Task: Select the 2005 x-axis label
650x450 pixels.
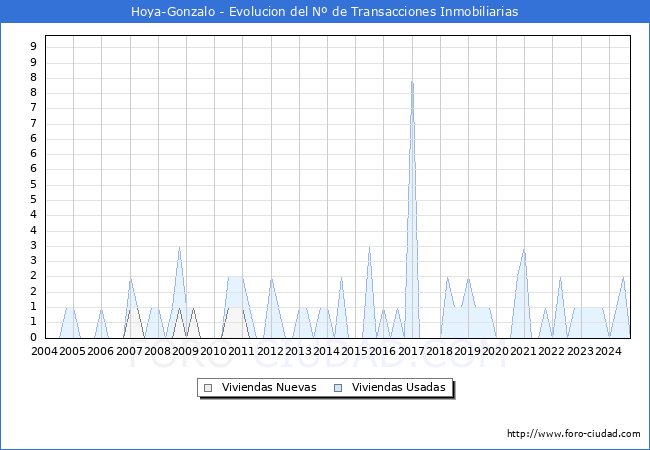Action: tap(73, 351)
